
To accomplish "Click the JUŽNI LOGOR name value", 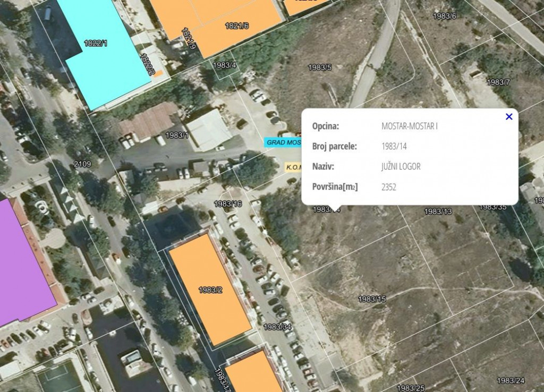I will tap(401, 167).
